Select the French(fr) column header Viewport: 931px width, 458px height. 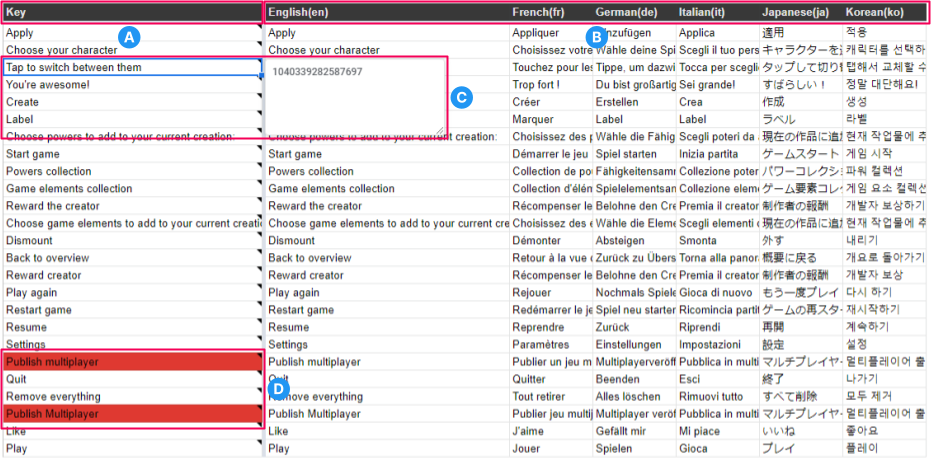click(x=549, y=12)
